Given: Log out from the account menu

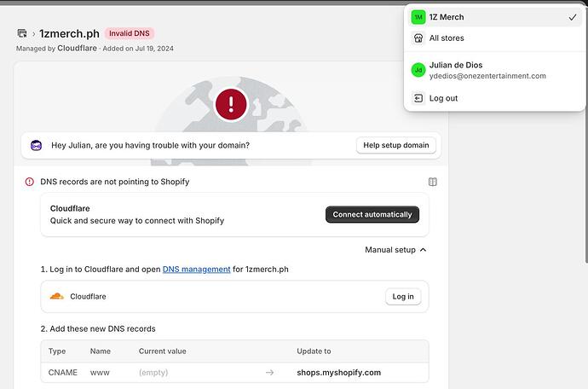Looking at the screenshot, I should (x=494, y=98).
